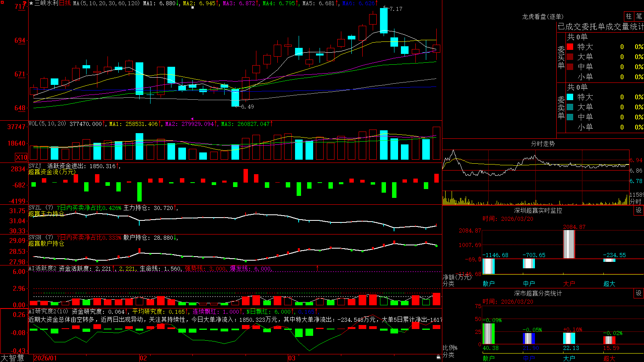
Task: Click the red question mark icon above 717
Action: [x=25, y=3]
